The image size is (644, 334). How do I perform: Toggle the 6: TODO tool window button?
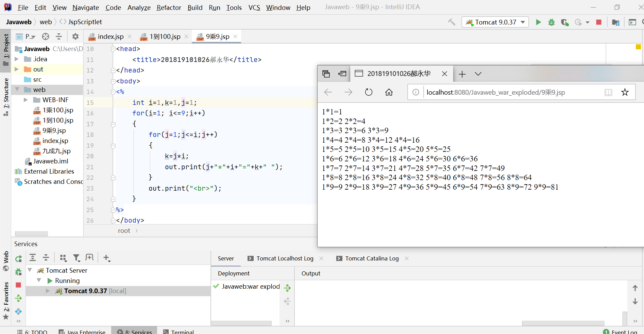pos(32,331)
